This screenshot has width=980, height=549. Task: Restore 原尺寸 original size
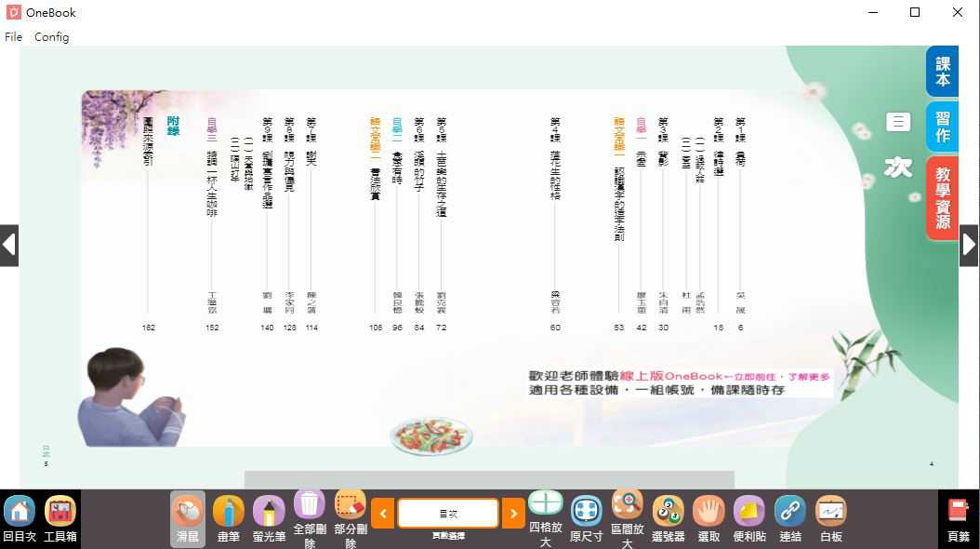(x=587, y=519)
